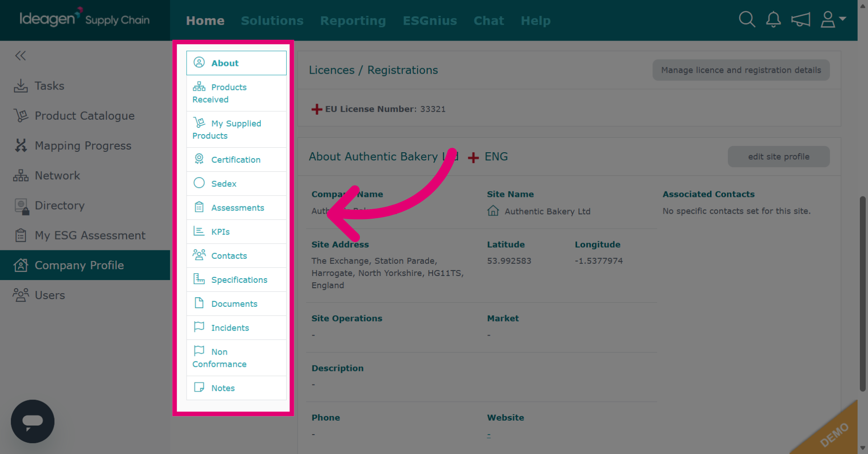
Task: Open Certification section
Action: click(x=236, y=159)
